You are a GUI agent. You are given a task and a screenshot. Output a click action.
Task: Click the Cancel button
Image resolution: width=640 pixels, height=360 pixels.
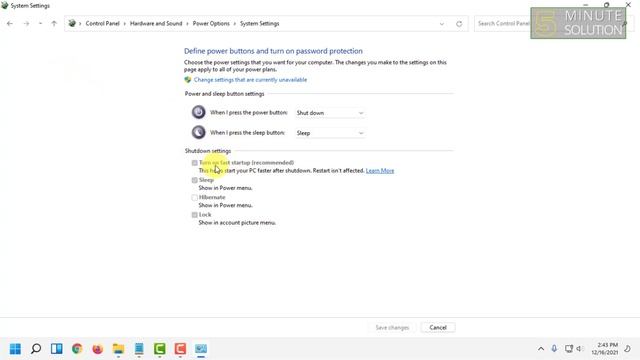click(438, 327)
